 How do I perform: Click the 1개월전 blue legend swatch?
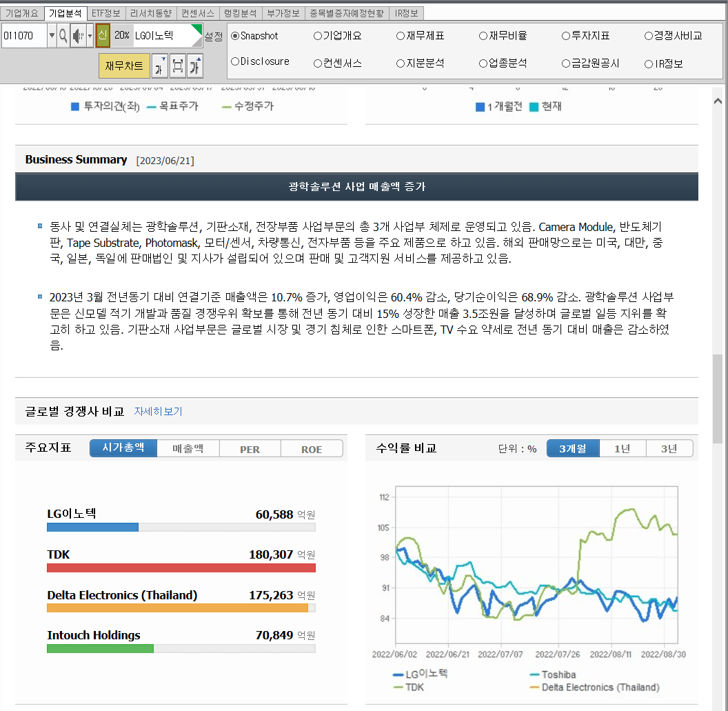[x=480, y=108]
